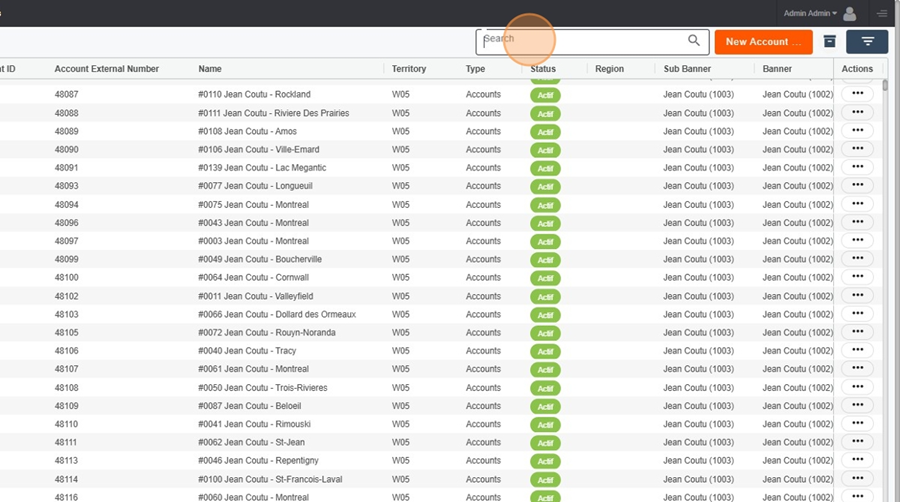Open actions menu for account 48100

click(x=858, y=277)
